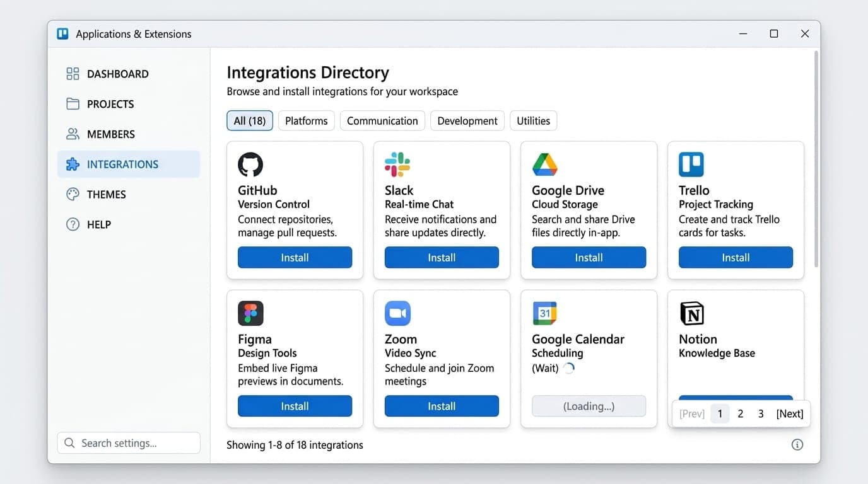Filter by Utilities category
Viewport: 868px width, 484px height.
[534, 121]
